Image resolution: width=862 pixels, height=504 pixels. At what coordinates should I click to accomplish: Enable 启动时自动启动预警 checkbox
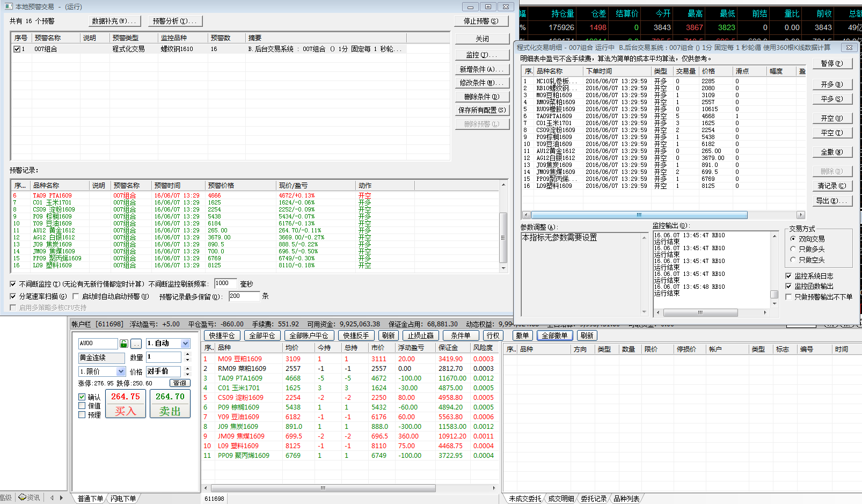[76, 296]
